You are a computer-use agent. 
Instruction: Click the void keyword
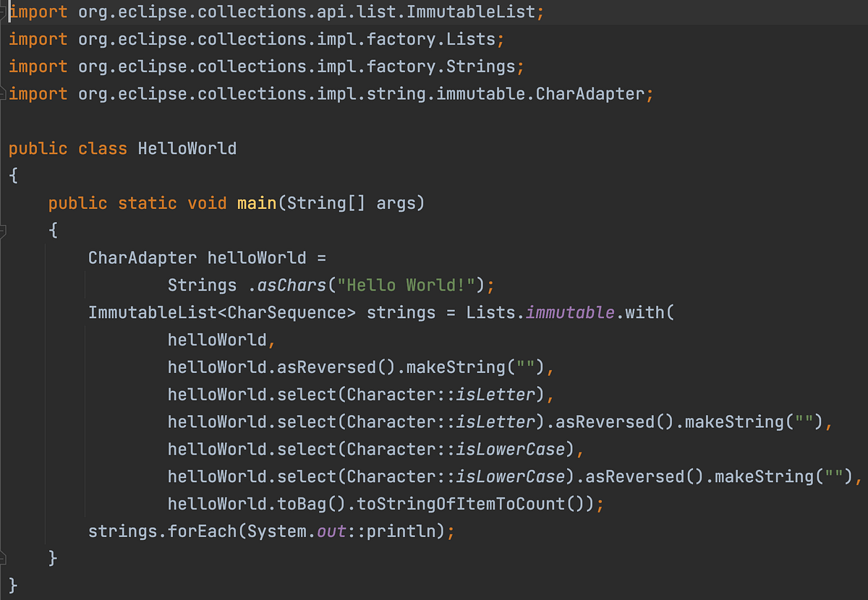207,204
